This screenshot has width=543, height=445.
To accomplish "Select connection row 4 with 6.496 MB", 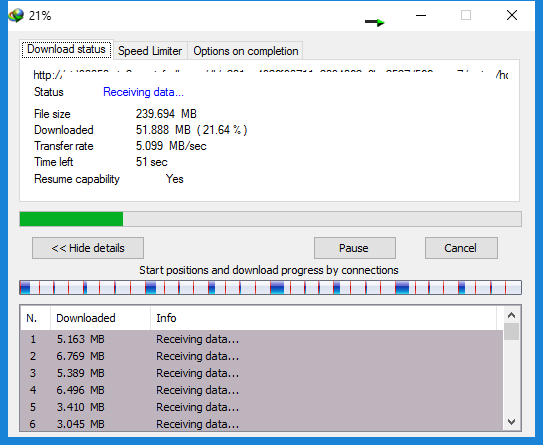I will click(261, 390).
